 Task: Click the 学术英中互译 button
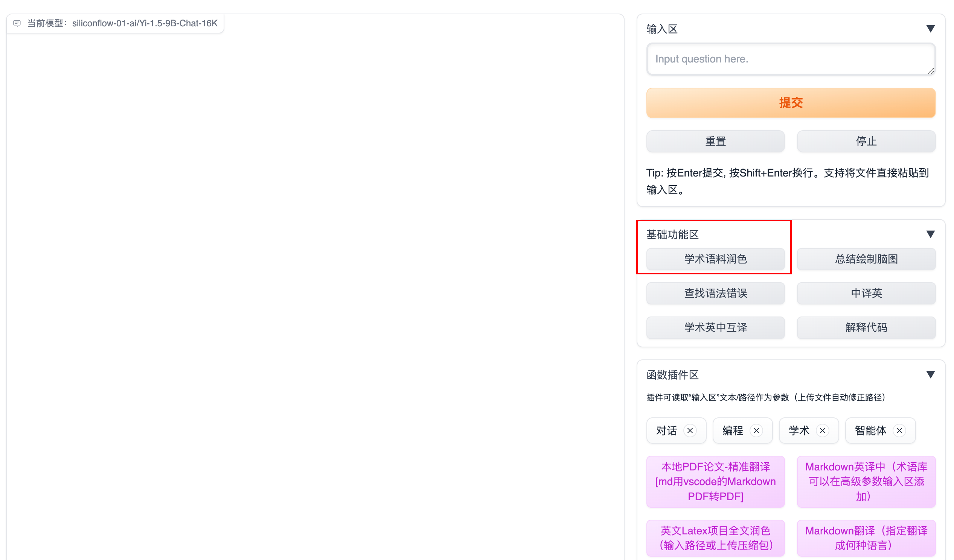715,328
